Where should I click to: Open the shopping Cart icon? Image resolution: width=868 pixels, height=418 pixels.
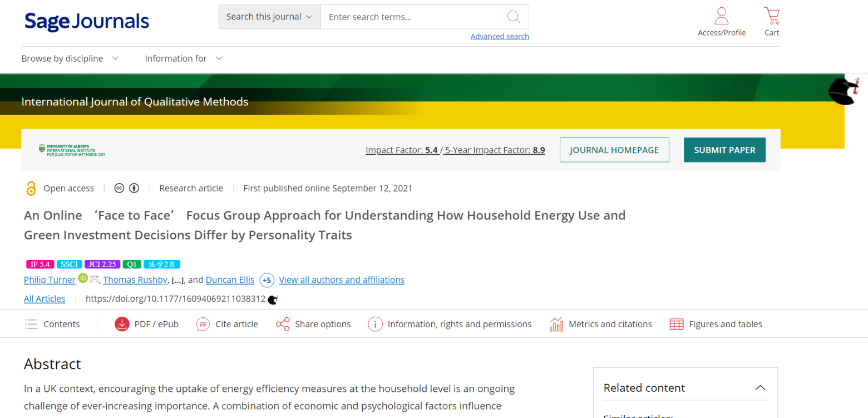coord(772,16)
